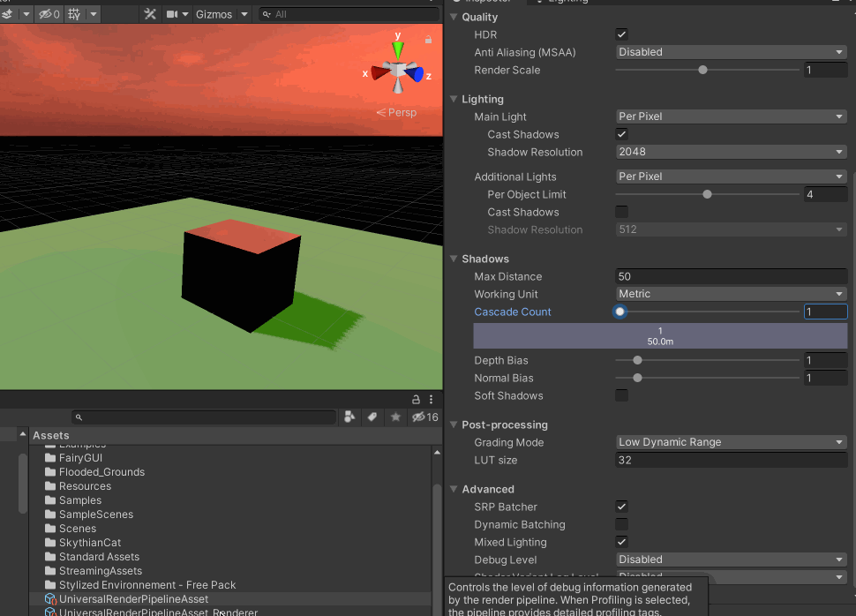This screenshot has height=616, width=856.
Task: Click the lock icon on the Project panel
Action: point(417,400)
